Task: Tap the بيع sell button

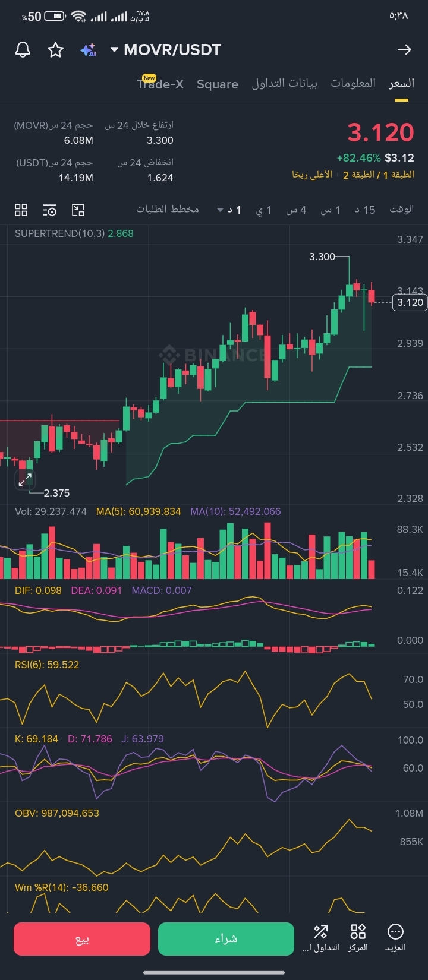Action: coord(82,939)
